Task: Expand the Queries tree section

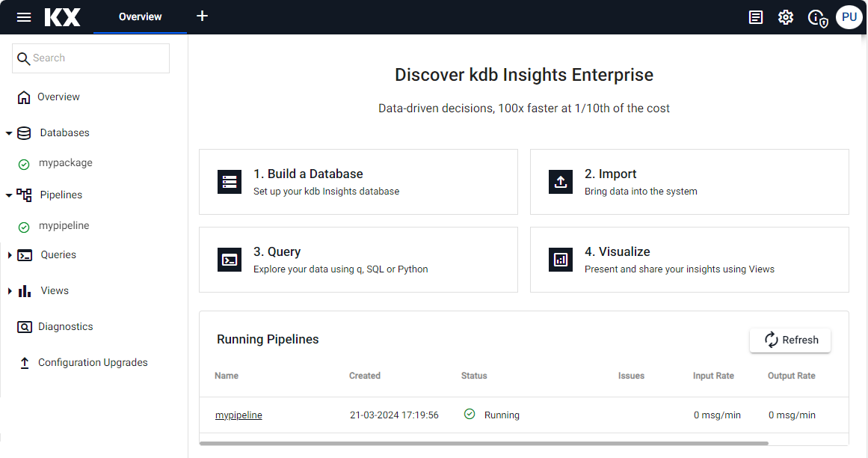Action: coord(10,254)
